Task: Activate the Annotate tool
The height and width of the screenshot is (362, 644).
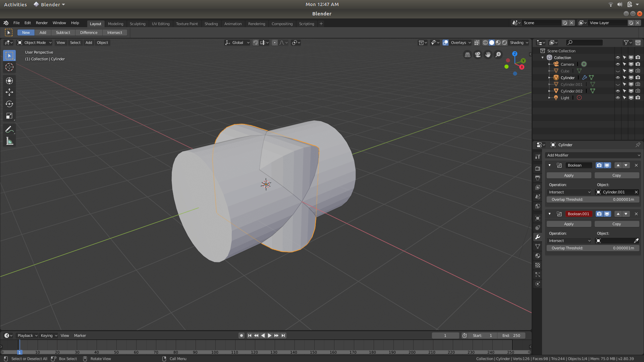Action: click(9, 129)
